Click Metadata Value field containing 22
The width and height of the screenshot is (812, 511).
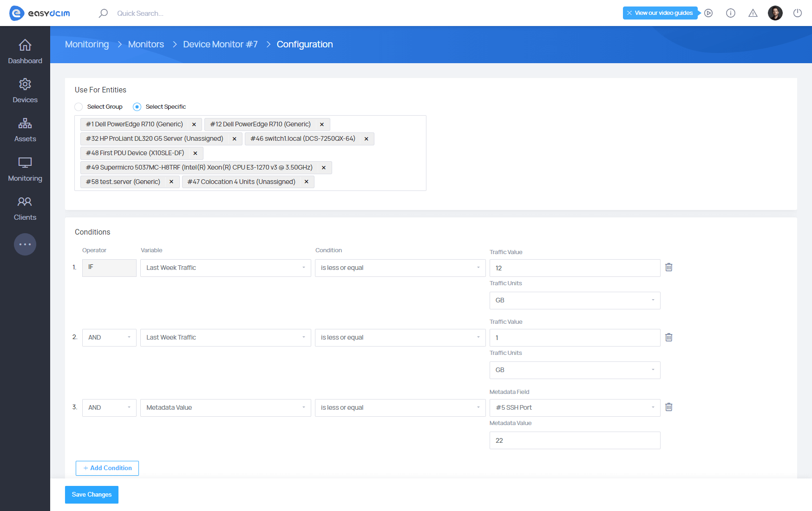575,440
